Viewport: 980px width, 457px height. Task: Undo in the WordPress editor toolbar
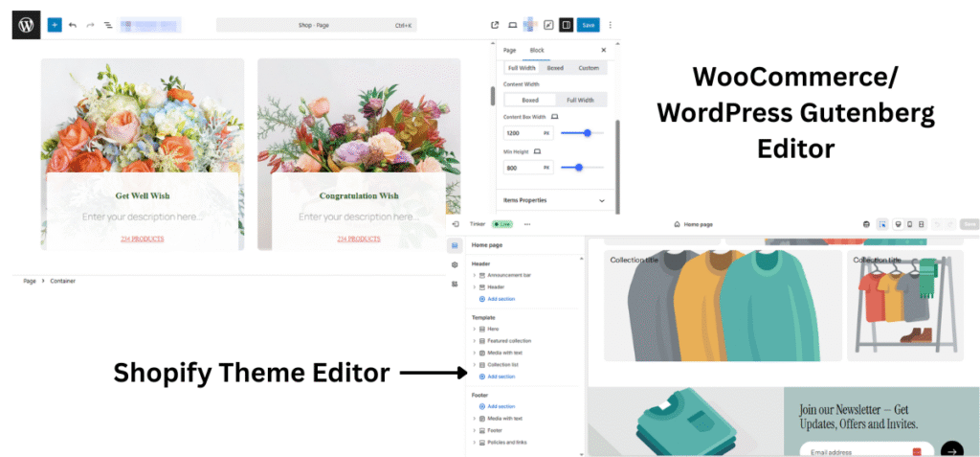pos(73,25)
